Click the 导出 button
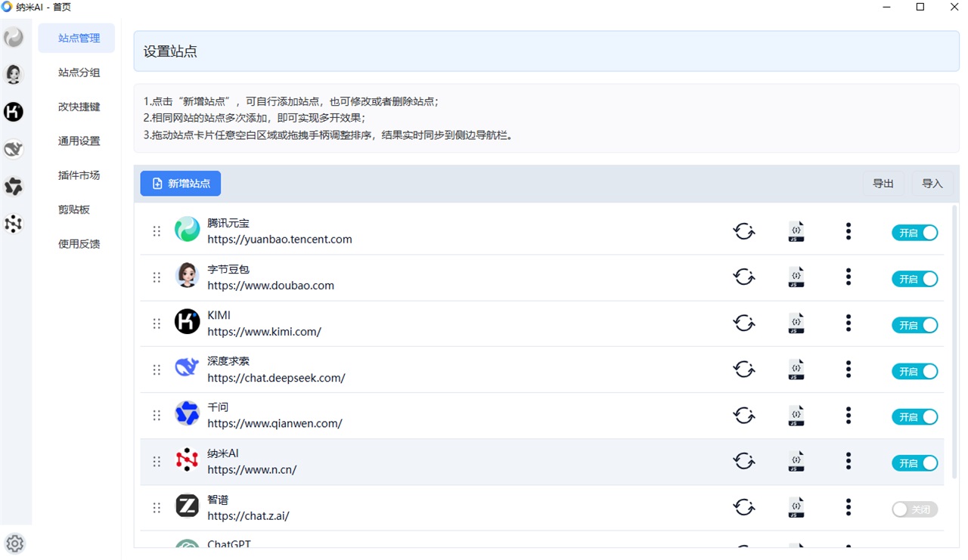Viewport: 968px width, 560px height. click(x=883, y=184)
